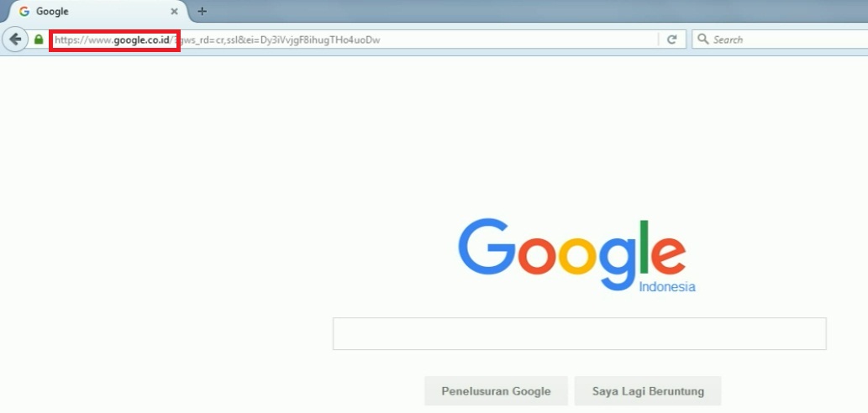The image size is (868, 413).
Task: Focus the browser toolbar Search field
Action: 781,39
